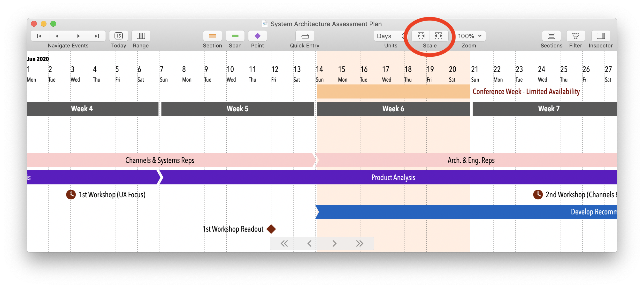Viewport: 644px width, 288px height.
Task: Click the 1st Workshop Readout milestone diamond
Action: (271, 228)
